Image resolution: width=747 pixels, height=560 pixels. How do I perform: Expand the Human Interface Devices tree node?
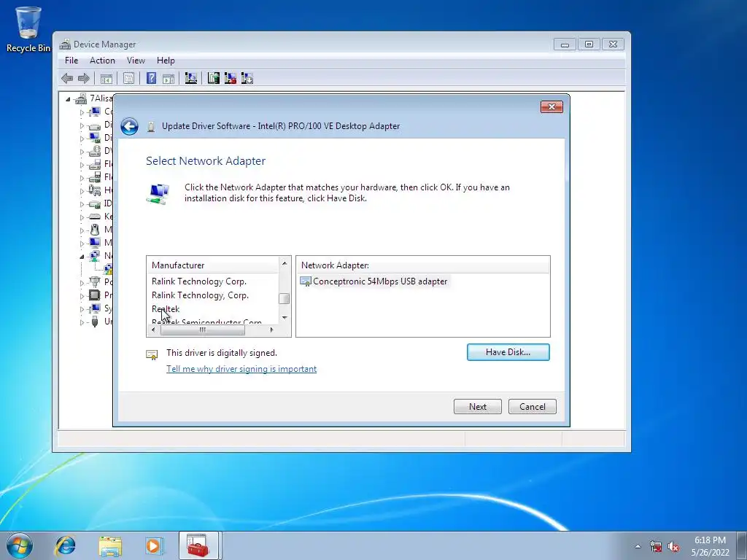tap(82, 191)
